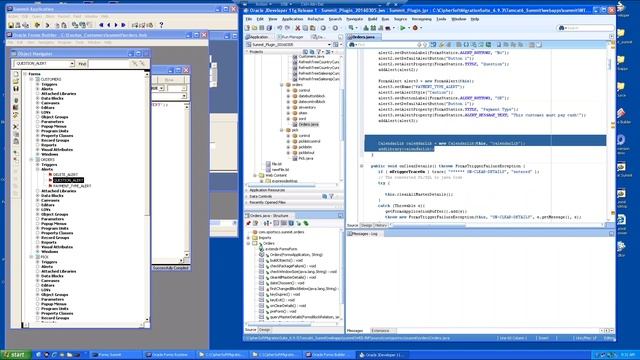
Task: Switch to the Design tab below the code editor
Action: click(x=366, y=225)
